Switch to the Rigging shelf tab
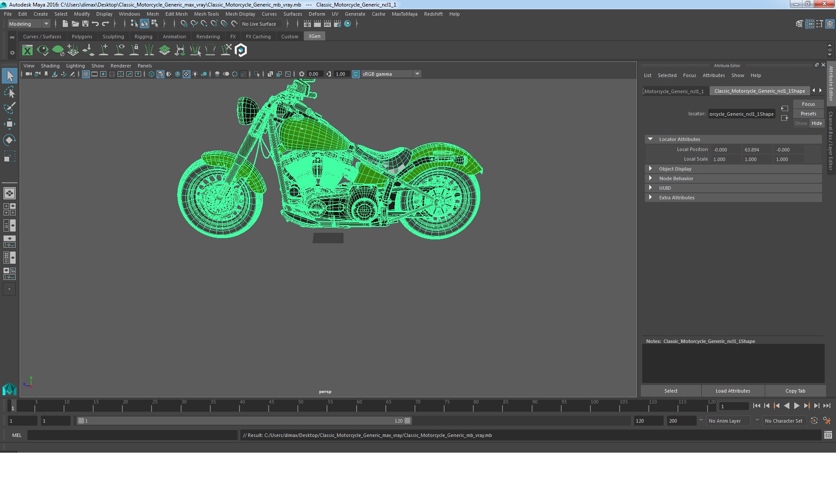 (143, 37)
